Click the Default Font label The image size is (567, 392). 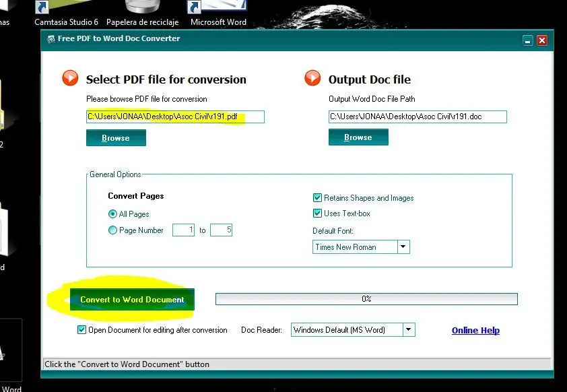[x=333, y=231]
